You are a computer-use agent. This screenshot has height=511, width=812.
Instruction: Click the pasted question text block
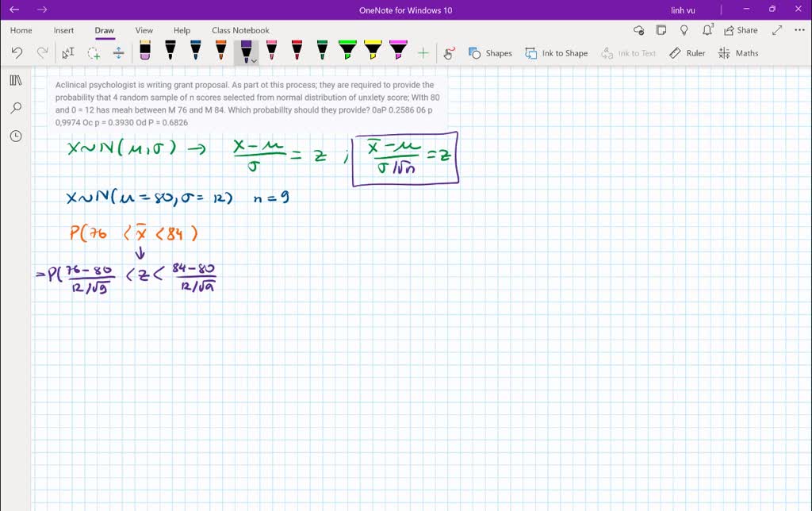(247, 104)
